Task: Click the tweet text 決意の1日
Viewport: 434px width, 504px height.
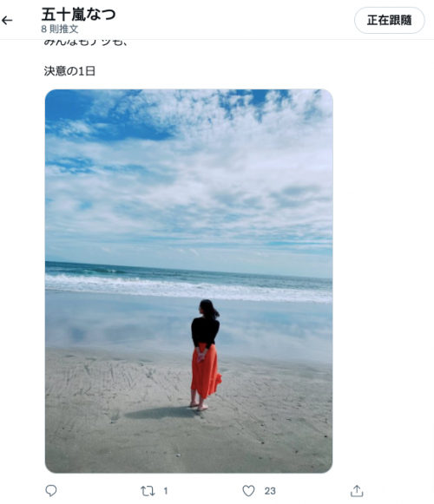Action: [69, 71]
